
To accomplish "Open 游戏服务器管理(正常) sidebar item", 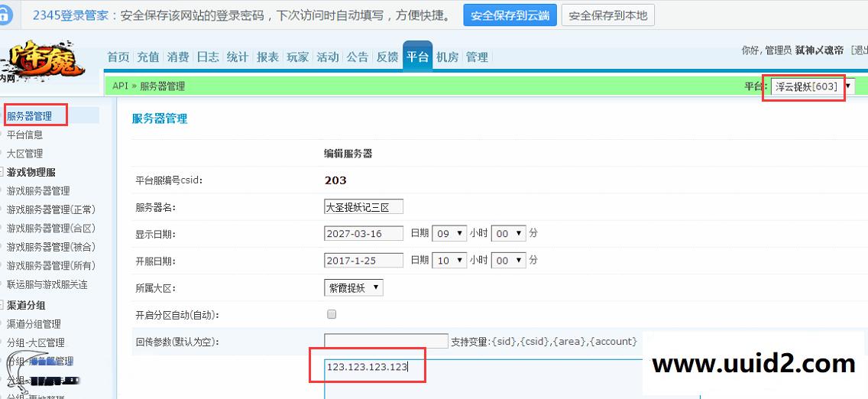I will 51,209.
